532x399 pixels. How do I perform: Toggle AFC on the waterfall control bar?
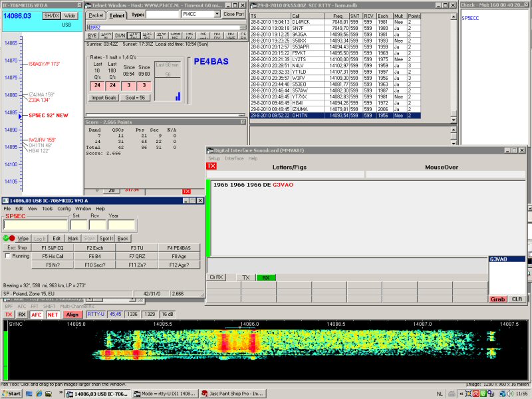point(37,315)
